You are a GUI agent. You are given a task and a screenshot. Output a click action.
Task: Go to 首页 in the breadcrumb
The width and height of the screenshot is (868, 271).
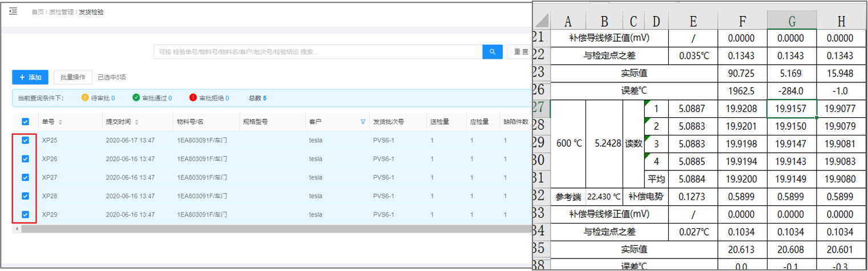click(x=37, y=12)
